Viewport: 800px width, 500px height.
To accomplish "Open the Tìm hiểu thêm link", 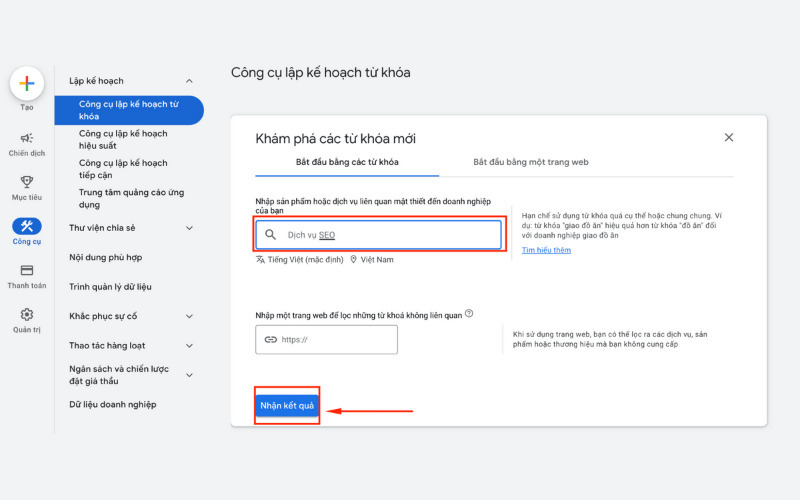I will [x=546, y=250].
